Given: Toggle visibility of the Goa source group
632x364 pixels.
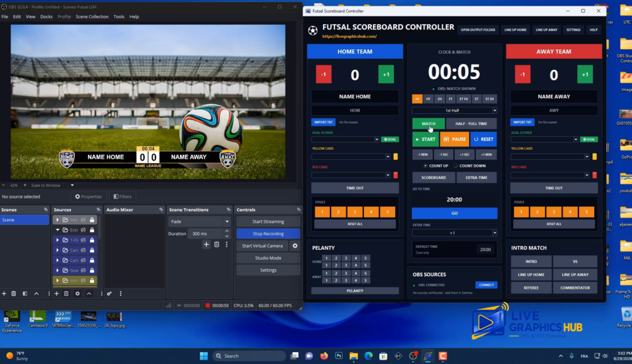Looking at the screenshot, I should 83,270.
